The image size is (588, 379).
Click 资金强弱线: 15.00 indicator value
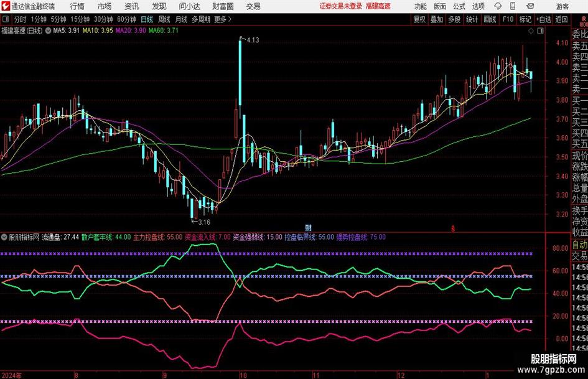258,237
